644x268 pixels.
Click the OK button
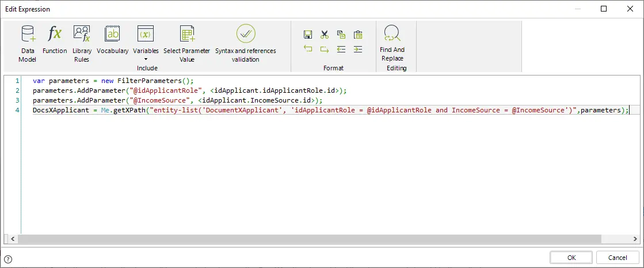[x=571, y=258]
